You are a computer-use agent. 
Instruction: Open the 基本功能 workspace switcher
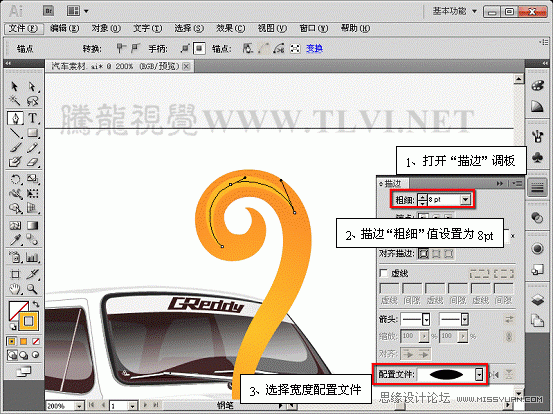[x=455, y=11]
